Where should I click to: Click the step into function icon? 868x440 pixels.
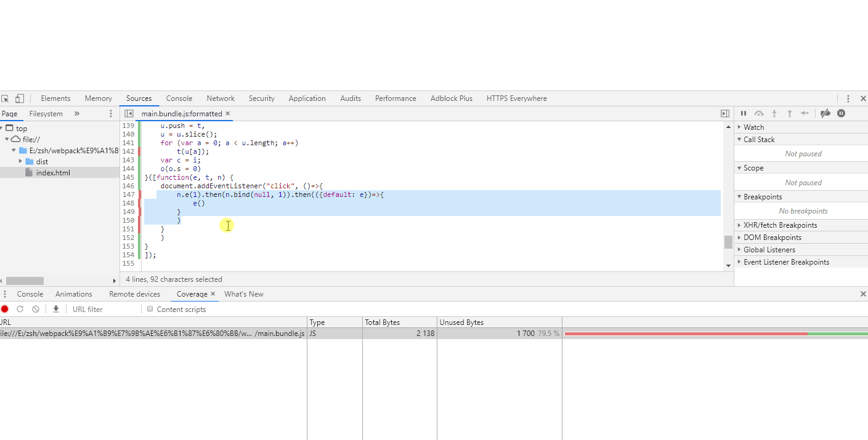(x=774, y=113)
